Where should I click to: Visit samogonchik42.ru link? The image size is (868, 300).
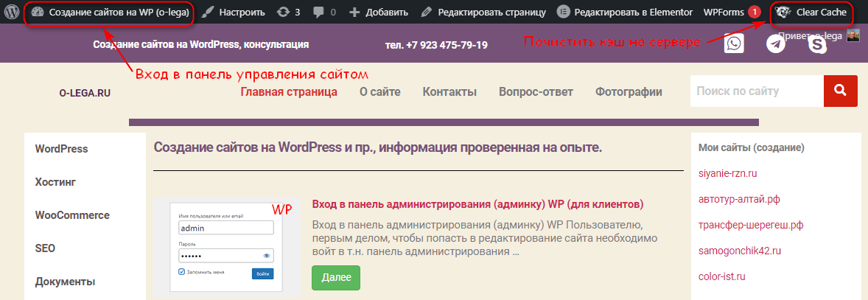click(740, 251)
